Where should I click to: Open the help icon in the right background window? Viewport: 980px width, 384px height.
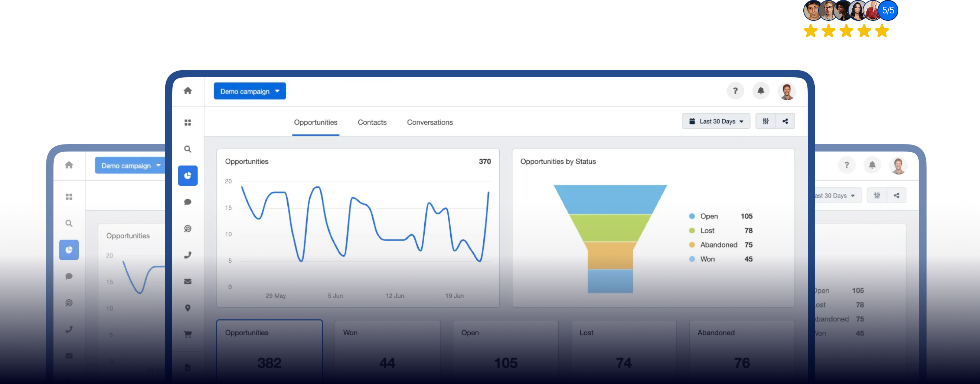(846, 165)
